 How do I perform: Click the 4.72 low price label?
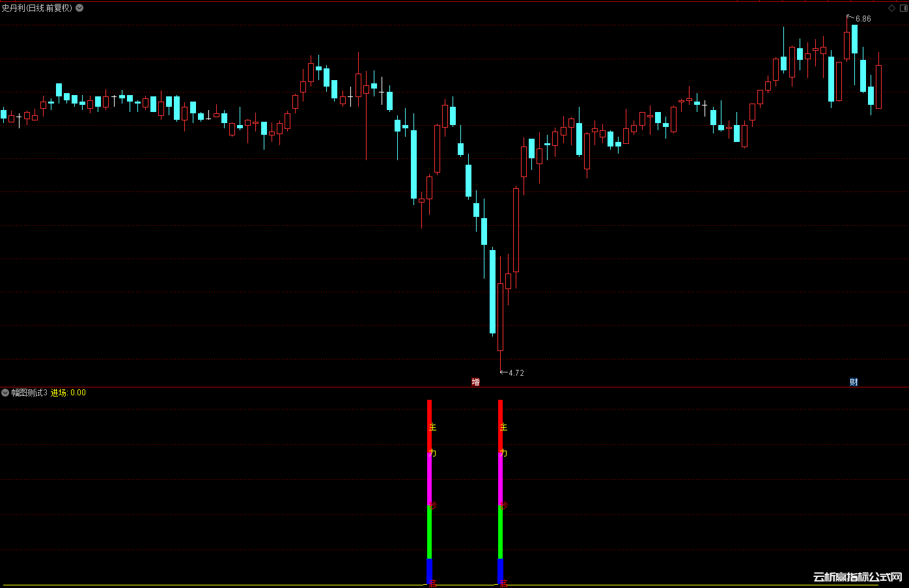pos(516,373)
